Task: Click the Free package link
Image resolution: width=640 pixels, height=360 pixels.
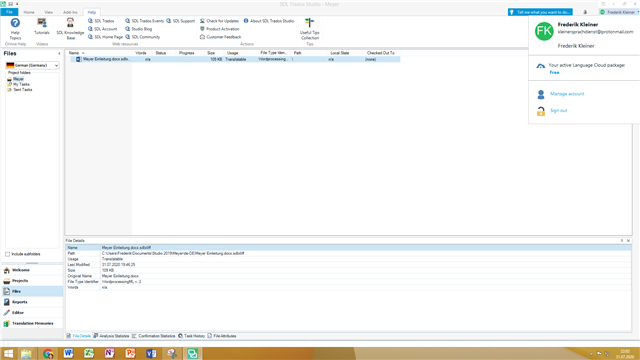Action: [x=554, y=73]
